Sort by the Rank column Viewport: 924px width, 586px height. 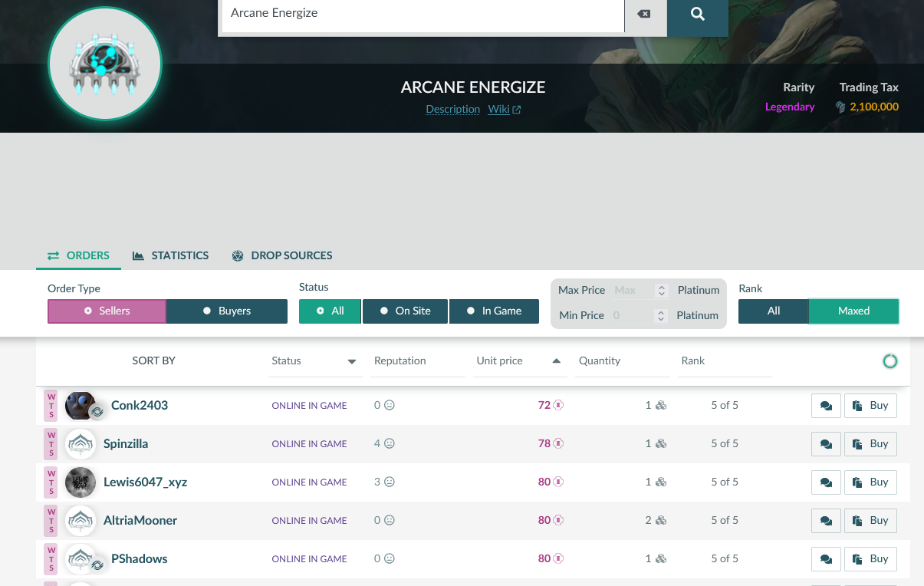pyautogui.click(x=725, y=360)
